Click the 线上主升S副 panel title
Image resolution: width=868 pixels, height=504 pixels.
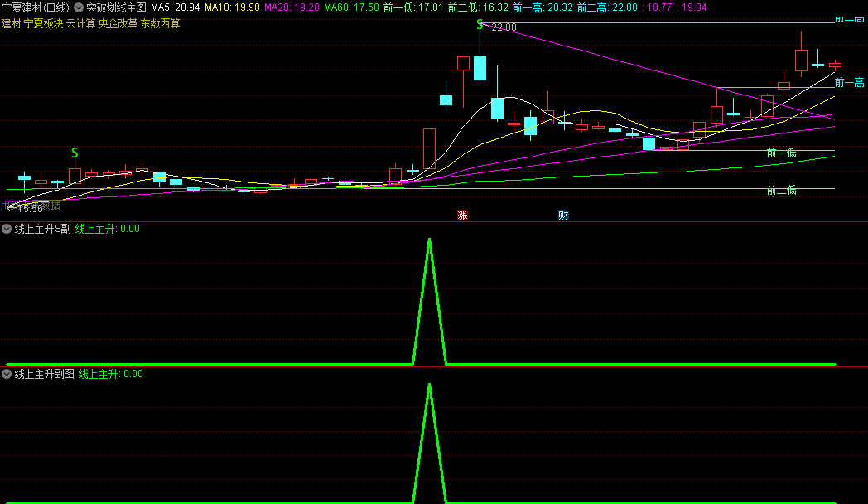click(x=42, y=229)
